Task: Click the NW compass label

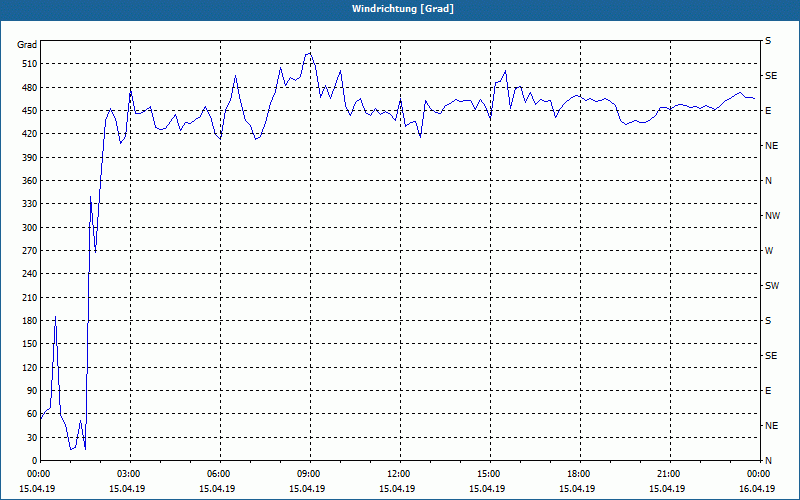Action: coord(772,216)
